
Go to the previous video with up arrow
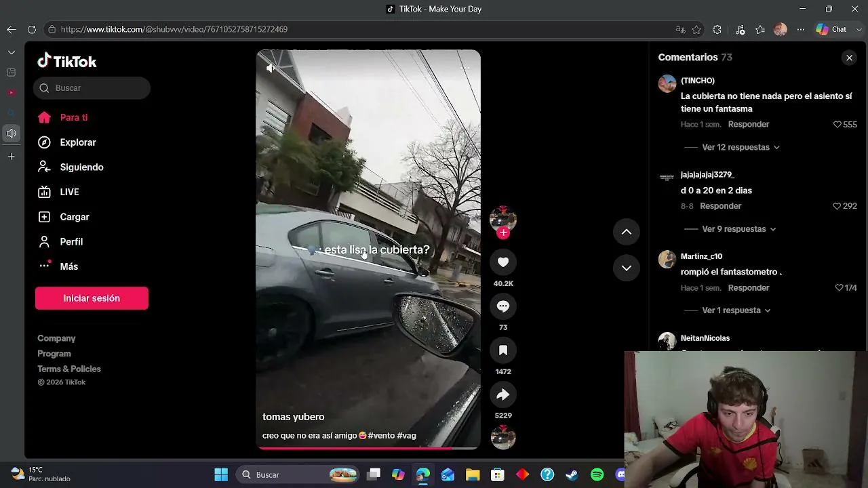[627, 232]
